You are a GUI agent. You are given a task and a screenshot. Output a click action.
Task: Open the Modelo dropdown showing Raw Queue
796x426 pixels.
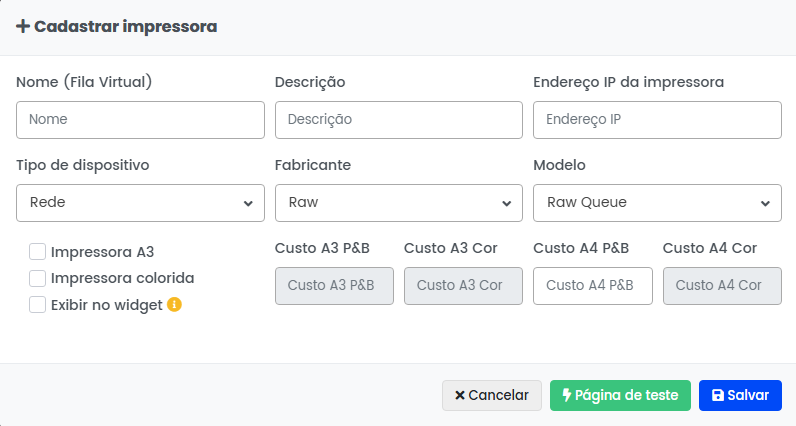tap(656, 202)
